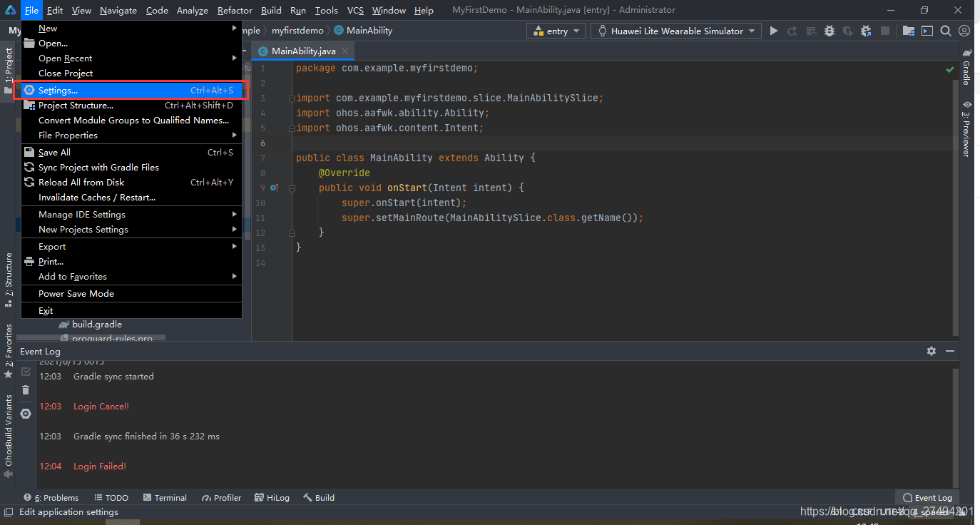The width and height of the screenshot is (980, 525).
Task: Collapse the import block fold on line 3
Action: pyautogui.click(x=292, y=98)
